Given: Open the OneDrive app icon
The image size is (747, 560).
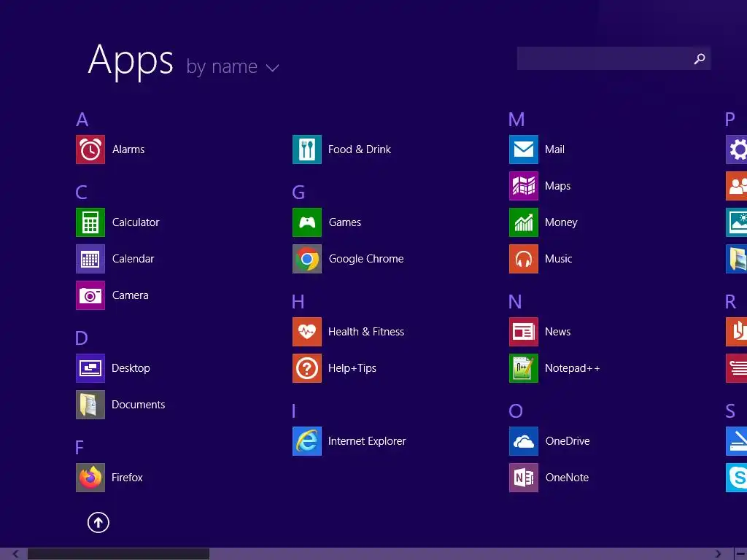Looking at the screenshot, I should pyautogui.click(x=524, y=441).
